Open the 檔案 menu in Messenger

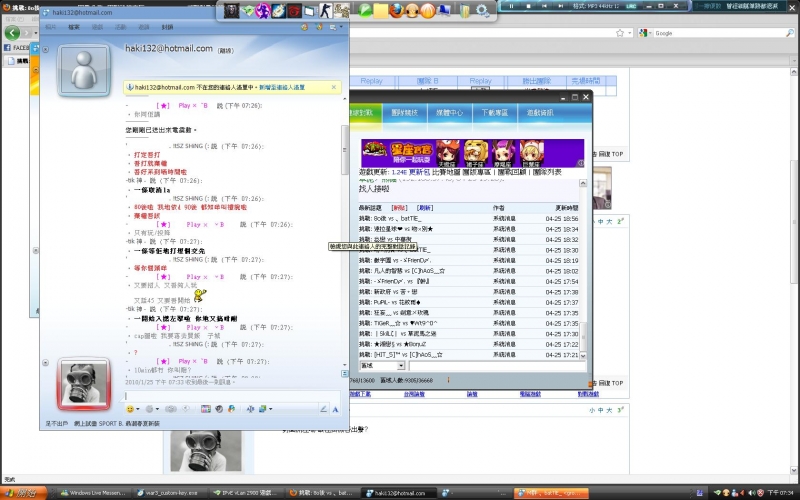click(75, 27)
